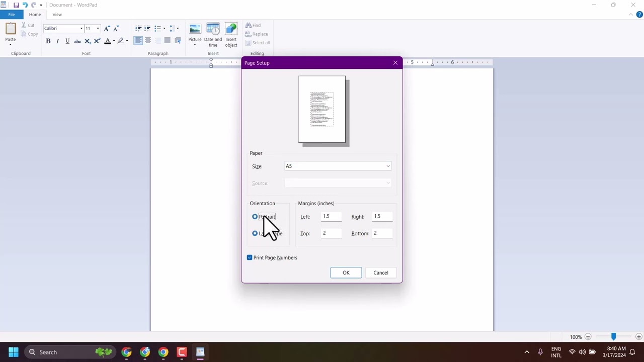644x362 pixels.
Task: Select the Portrait orientation radio button
Action: 255,217
